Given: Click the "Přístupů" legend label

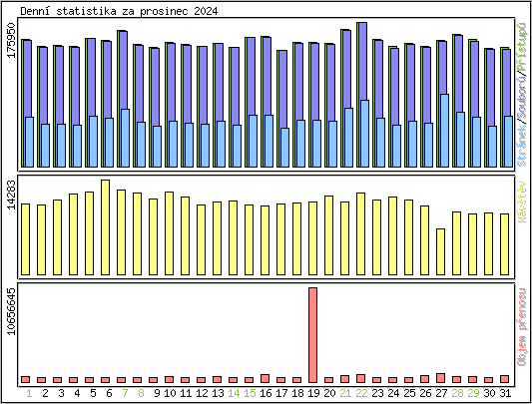Looking at the screenshot, I should click(522, 47).
